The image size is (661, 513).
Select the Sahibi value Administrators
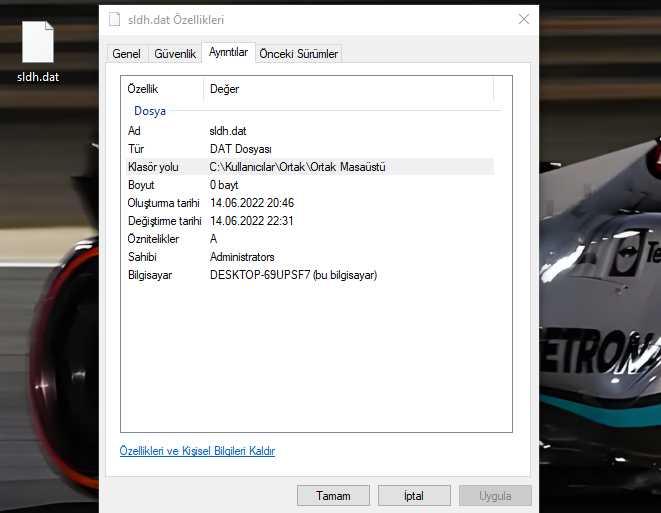pyautogui.click(x=242, y=257)
